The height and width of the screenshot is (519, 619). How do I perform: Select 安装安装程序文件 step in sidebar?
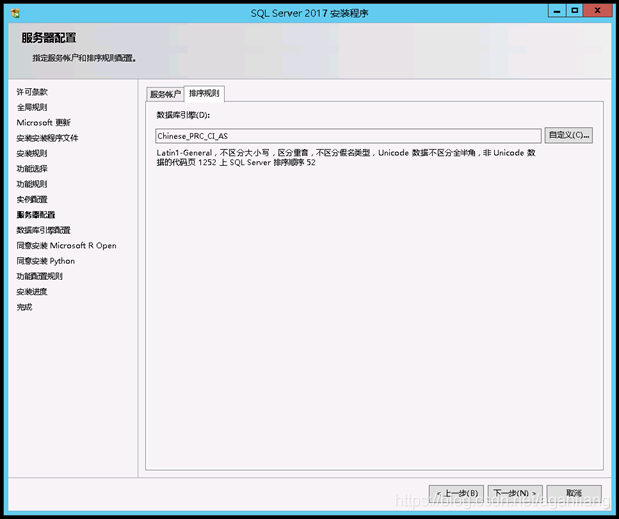47,138
